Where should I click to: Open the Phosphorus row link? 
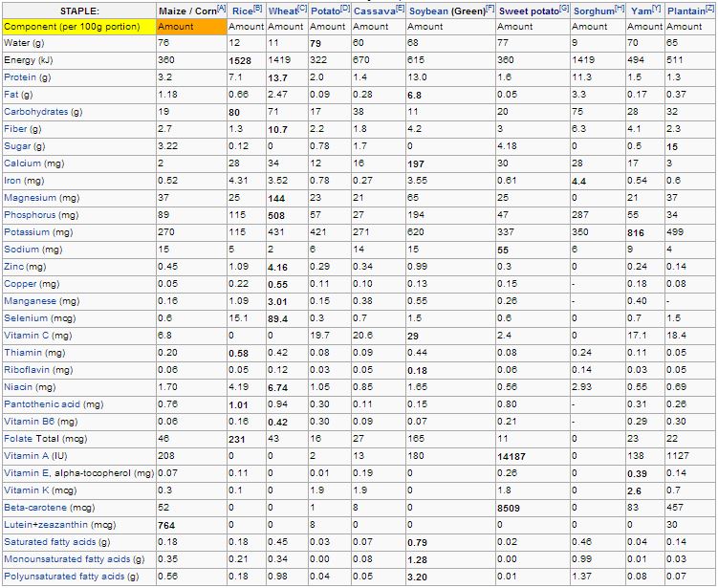[30, 215]
